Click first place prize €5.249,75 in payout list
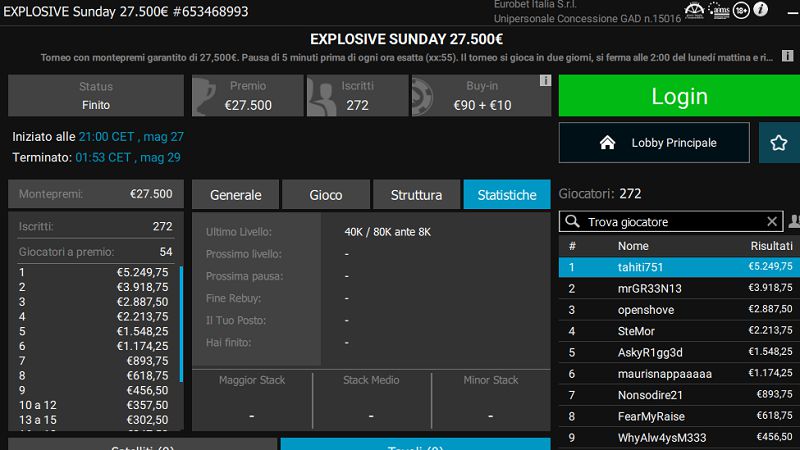This screenshot has height=450, width=800. point(142,272)
